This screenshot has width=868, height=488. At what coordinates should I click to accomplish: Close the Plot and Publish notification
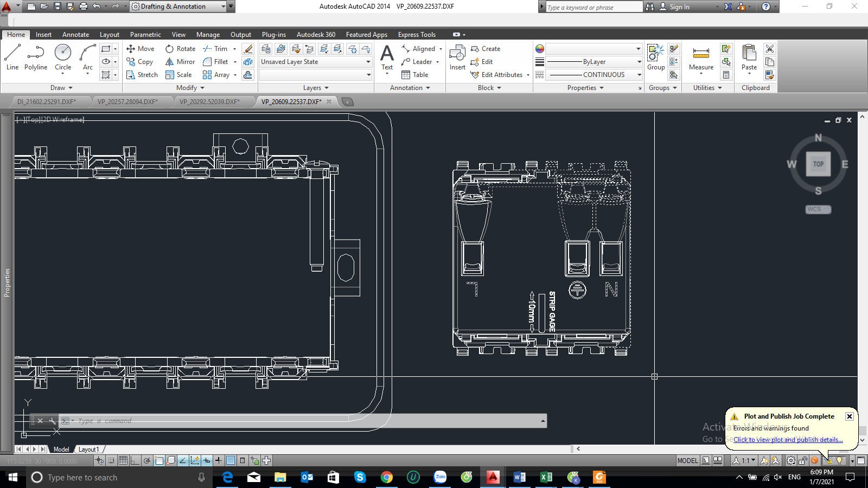[850, 416]
